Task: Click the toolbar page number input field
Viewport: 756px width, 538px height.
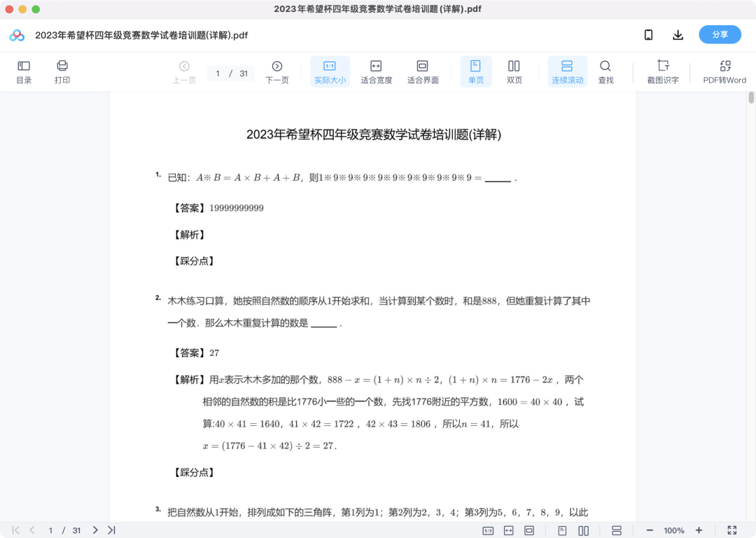Action: [218, 74]
